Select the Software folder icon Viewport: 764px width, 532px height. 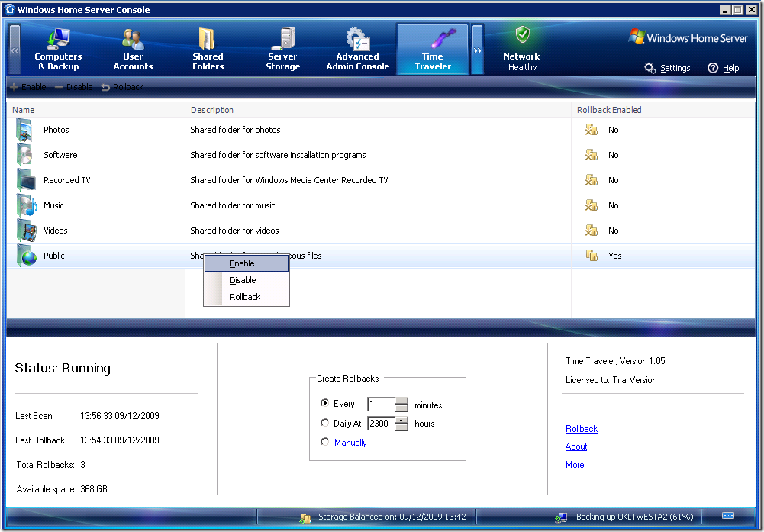point(24,156)
